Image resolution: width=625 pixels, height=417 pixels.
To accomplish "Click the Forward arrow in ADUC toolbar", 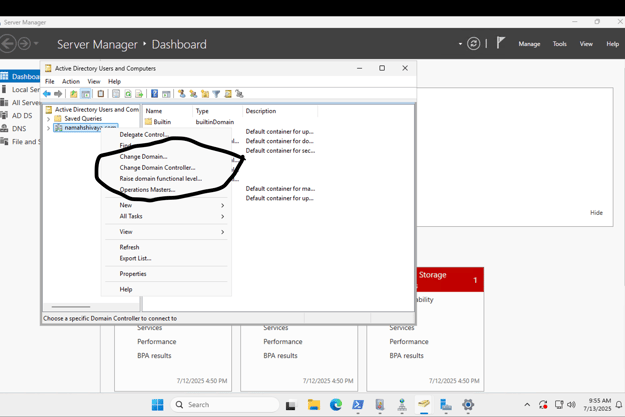I will point(58,94).
